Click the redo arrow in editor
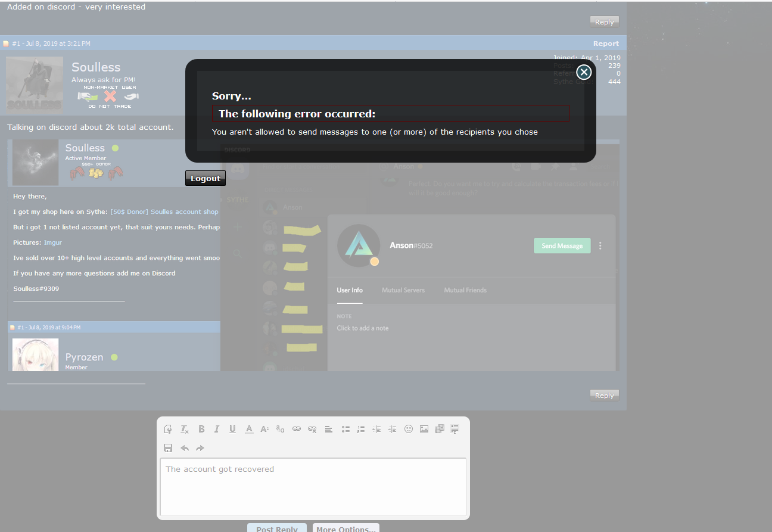Screen dimensions: 772x532 200,448
